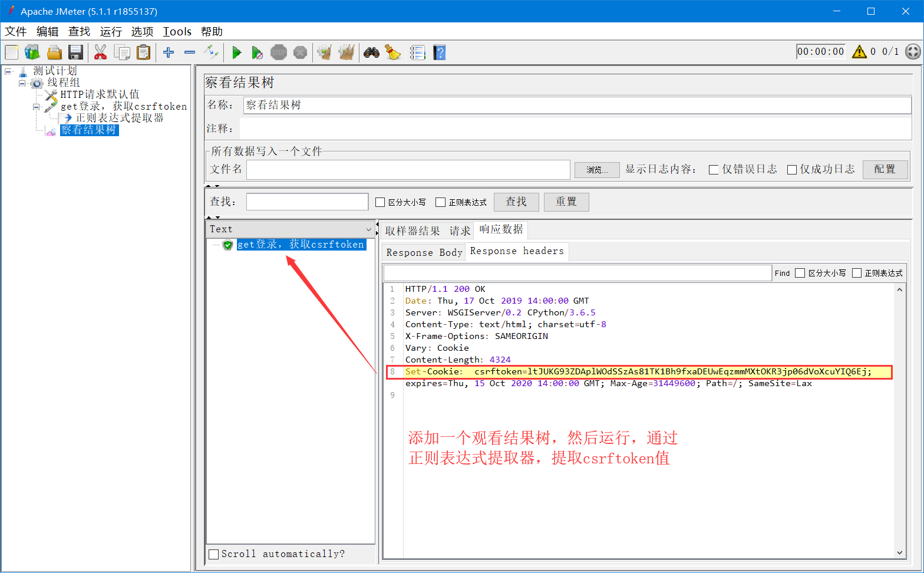
Task: Open the 运行 menu
Action: click(111, 31)
